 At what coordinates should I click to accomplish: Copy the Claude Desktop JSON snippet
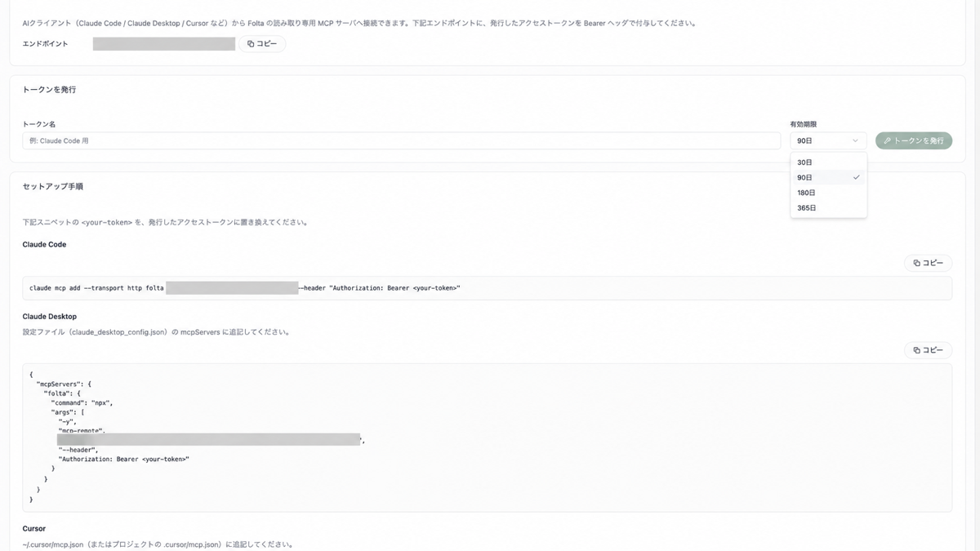(929, 350)
